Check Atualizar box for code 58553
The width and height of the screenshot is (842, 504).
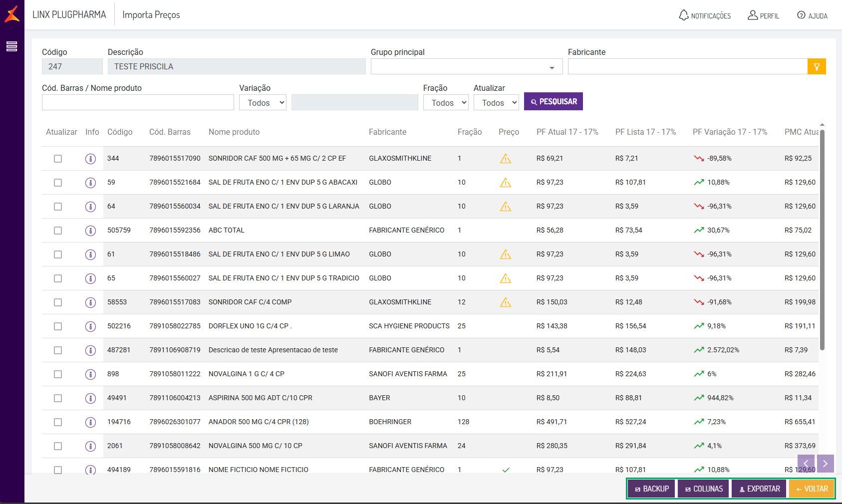(x=58, y=302)
